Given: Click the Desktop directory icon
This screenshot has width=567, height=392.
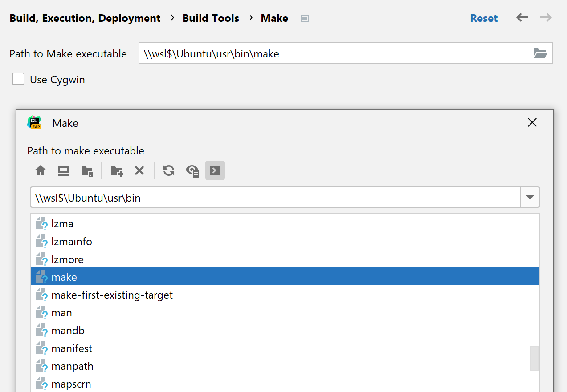Looking at the screenshot, I should click(64, 170).
